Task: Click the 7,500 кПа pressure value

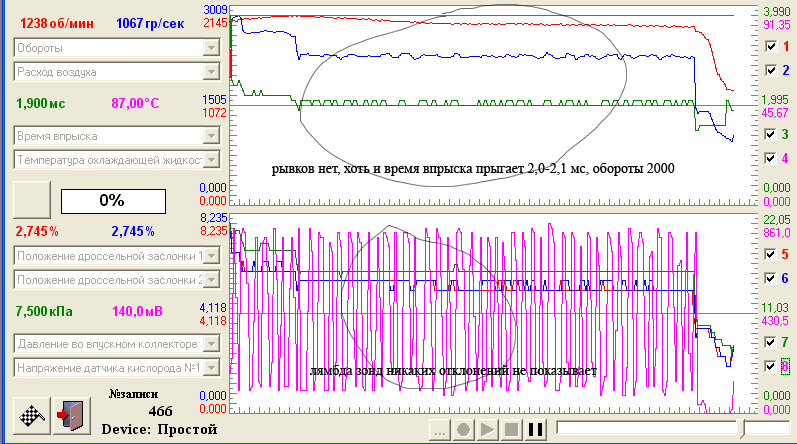Action: point(44,311)
